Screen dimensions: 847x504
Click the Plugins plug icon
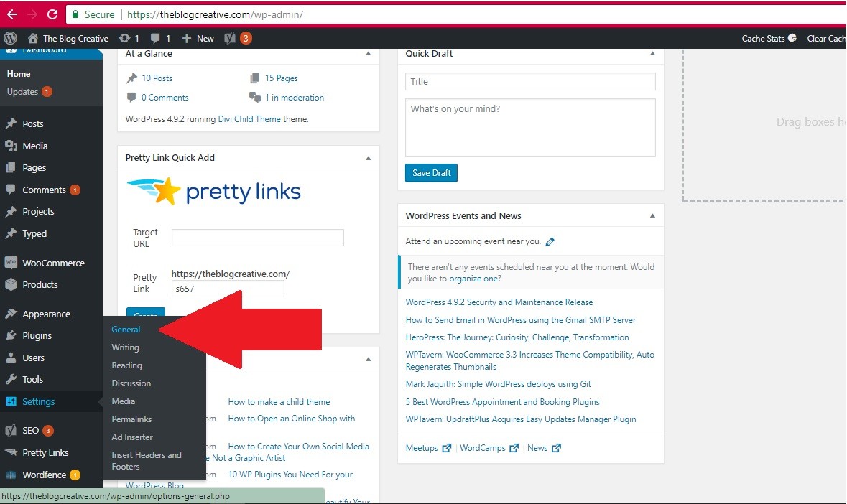pos(11,335)
